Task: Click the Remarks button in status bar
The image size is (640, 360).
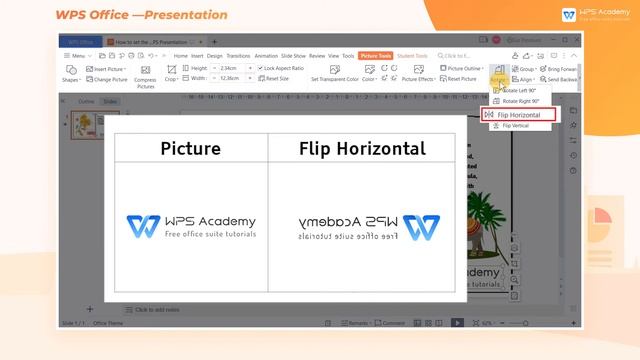Action: click(x=355, y=323)
